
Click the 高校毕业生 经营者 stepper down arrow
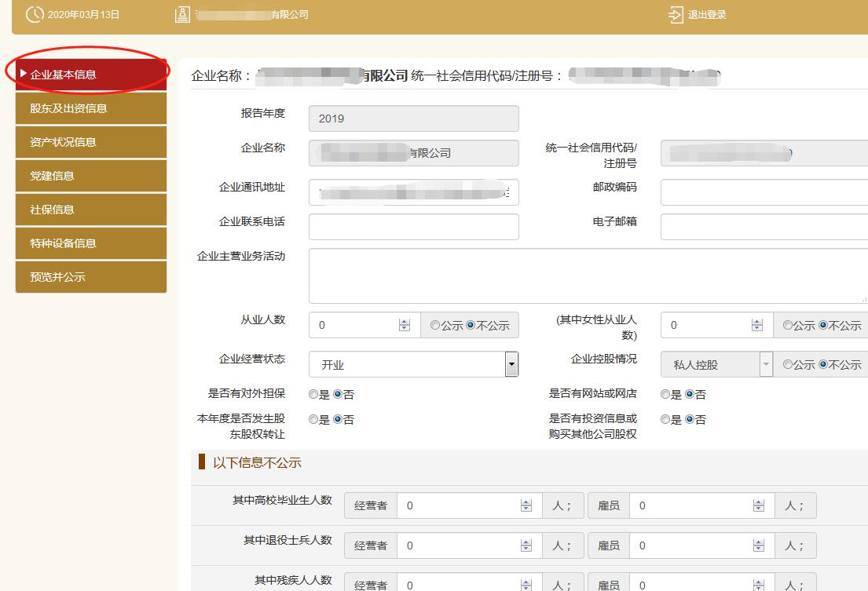526,509
